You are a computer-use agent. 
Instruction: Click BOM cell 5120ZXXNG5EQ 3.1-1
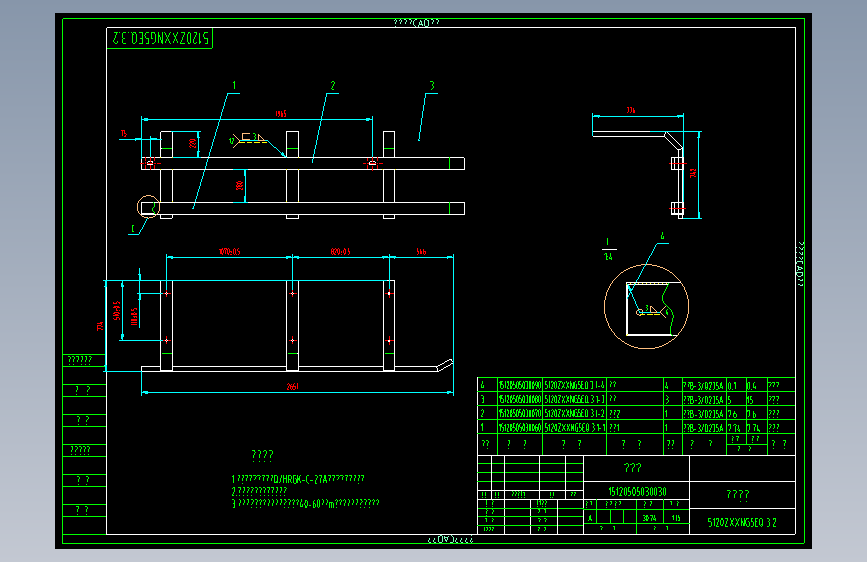click(575, 427)
